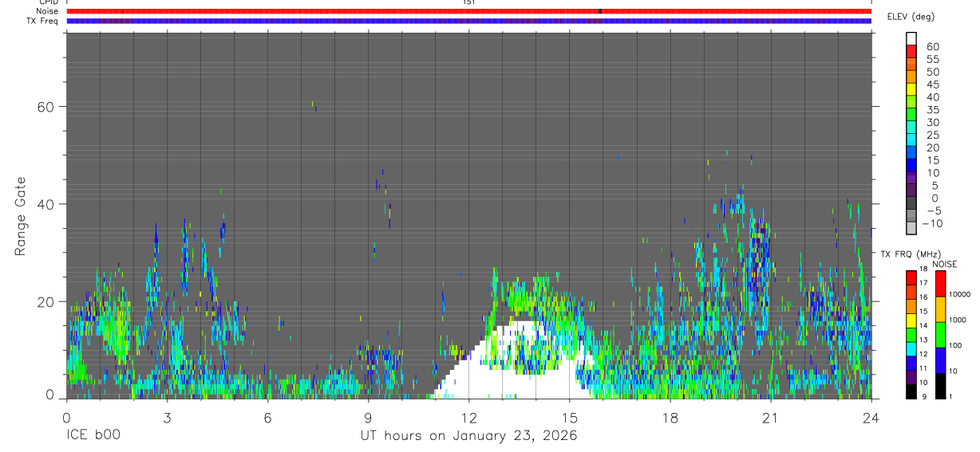Click the '45' label on ELEV scale
Viewport: 980px width, 452px height.
tap(932, 85)
